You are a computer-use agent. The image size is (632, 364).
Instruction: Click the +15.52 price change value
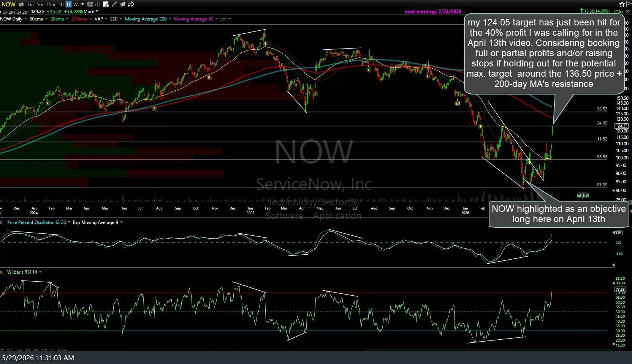click(54, 12)
